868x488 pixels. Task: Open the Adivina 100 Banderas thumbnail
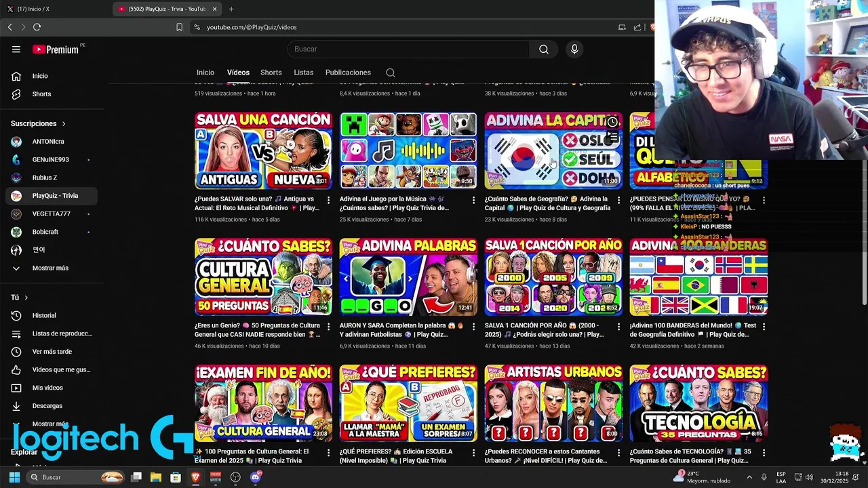[x=698, y=277]
